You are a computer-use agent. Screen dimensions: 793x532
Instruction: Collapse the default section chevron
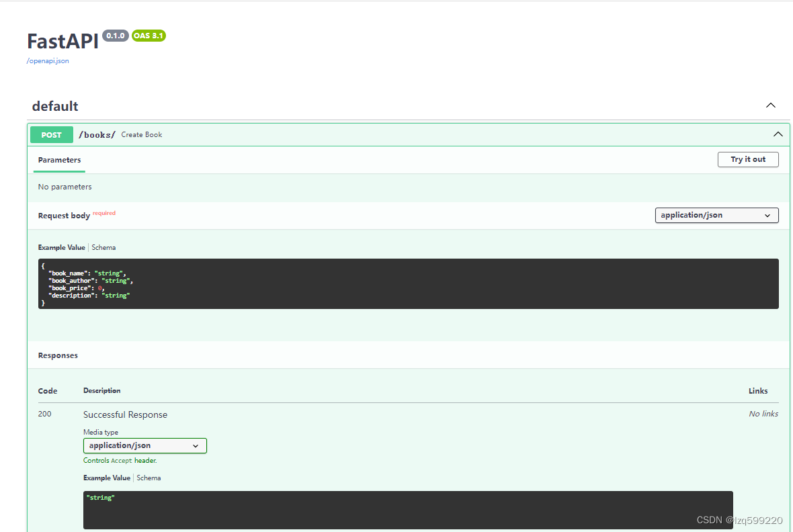click(x=770, y=105)
